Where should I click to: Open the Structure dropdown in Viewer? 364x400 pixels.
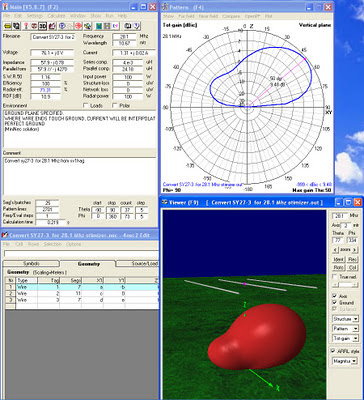tap(345, 319)
